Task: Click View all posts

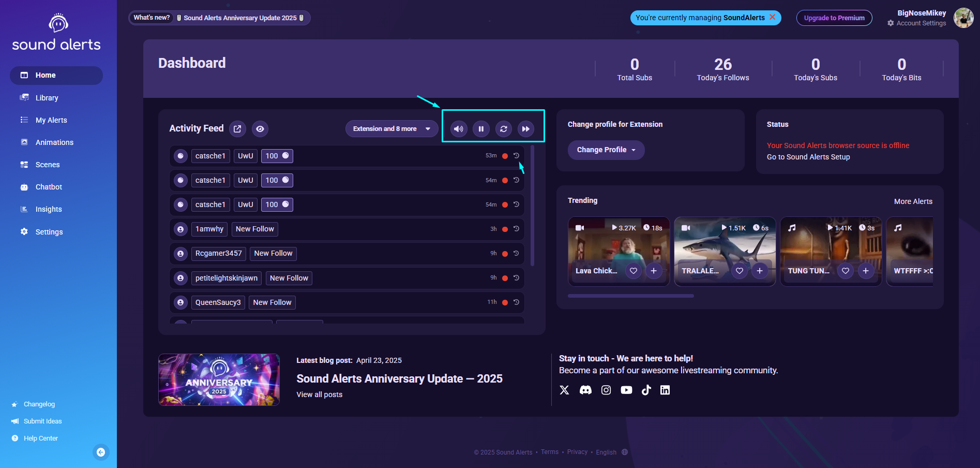Action: (x=319, y=394)
